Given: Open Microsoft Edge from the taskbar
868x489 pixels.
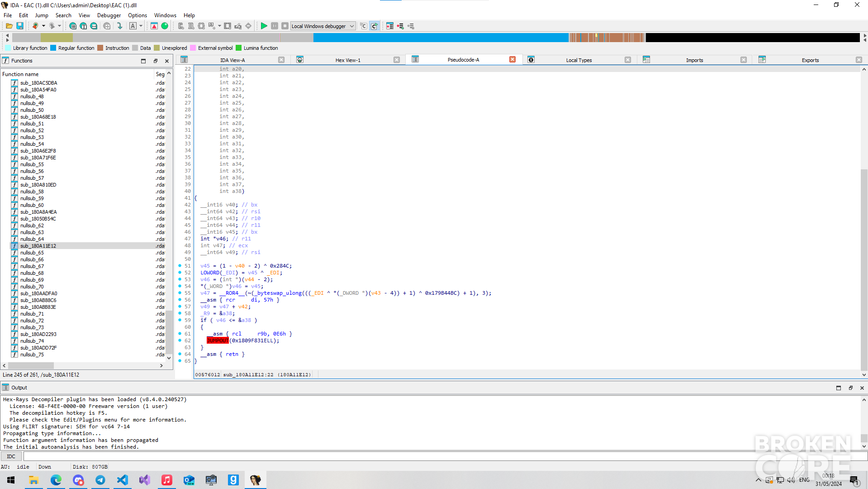Looking at the screenshot, I should click(56, 480).
